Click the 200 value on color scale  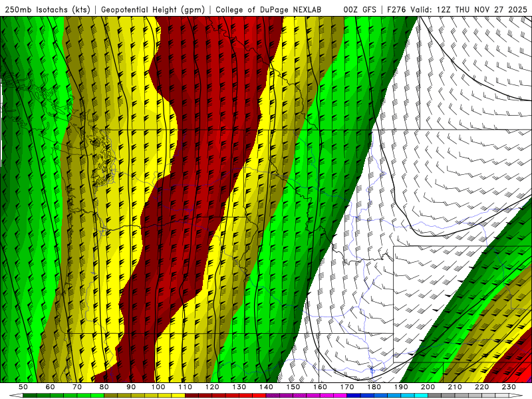(428, 387)
